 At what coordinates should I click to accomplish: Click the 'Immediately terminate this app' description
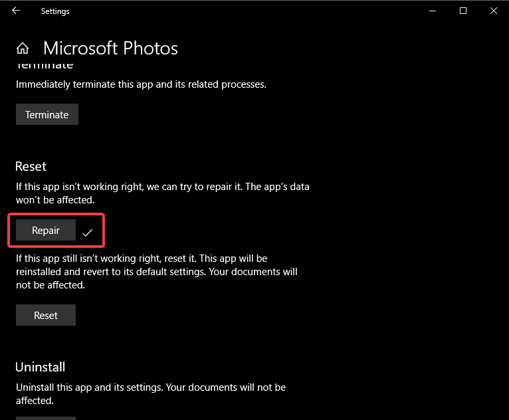[x=141, y=84]
